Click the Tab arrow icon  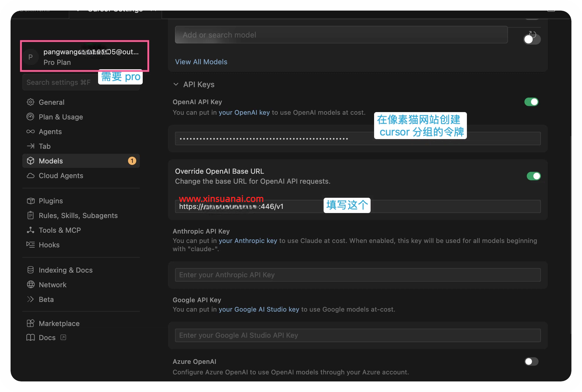coord(31,146)
